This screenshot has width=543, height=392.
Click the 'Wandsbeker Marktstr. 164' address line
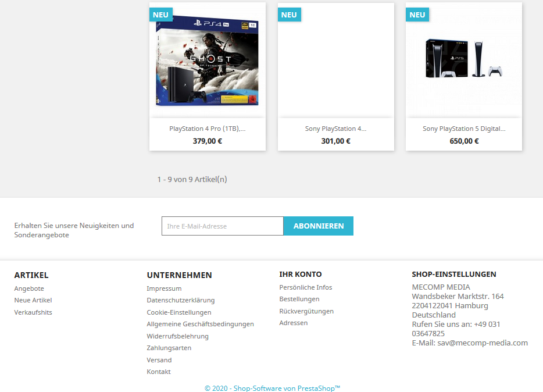[458, 297]
